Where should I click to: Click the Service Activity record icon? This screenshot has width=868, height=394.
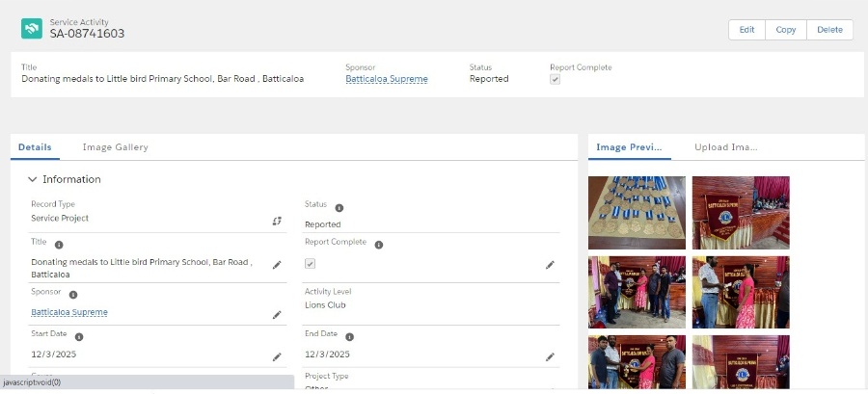(32, 29)
